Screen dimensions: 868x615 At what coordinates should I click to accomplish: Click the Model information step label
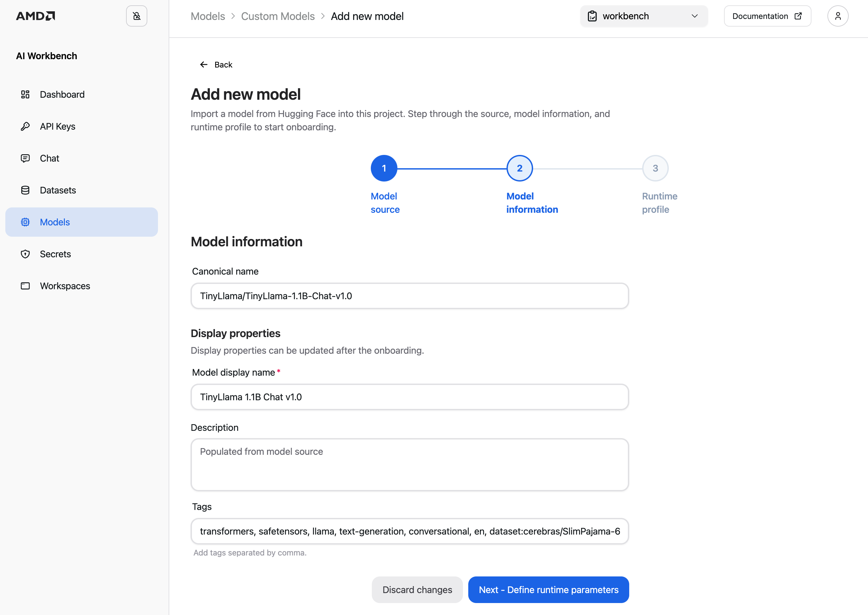532,202
